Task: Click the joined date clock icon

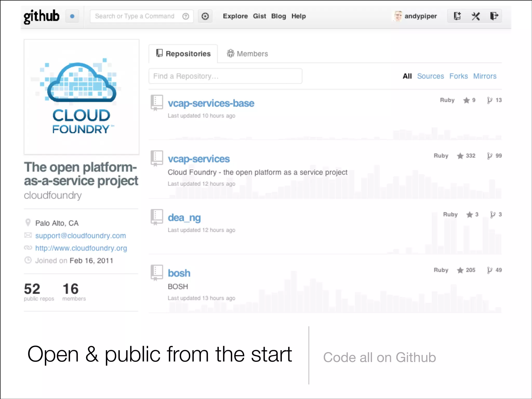Action: pyautogui.click(x=28, y=260)
